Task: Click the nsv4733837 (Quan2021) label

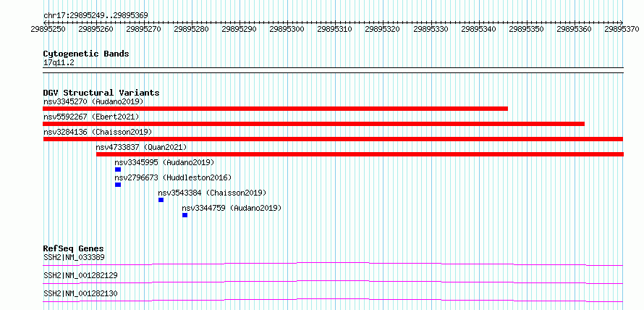Action: click(x=141, y=147)
